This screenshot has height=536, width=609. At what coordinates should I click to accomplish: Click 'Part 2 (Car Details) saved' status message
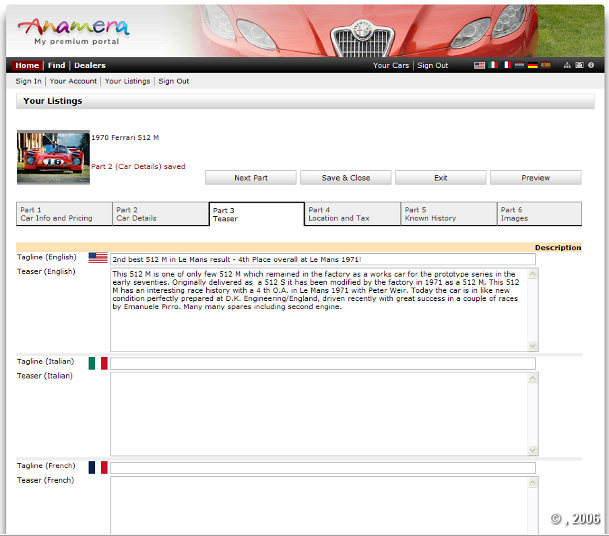point(138,167)
